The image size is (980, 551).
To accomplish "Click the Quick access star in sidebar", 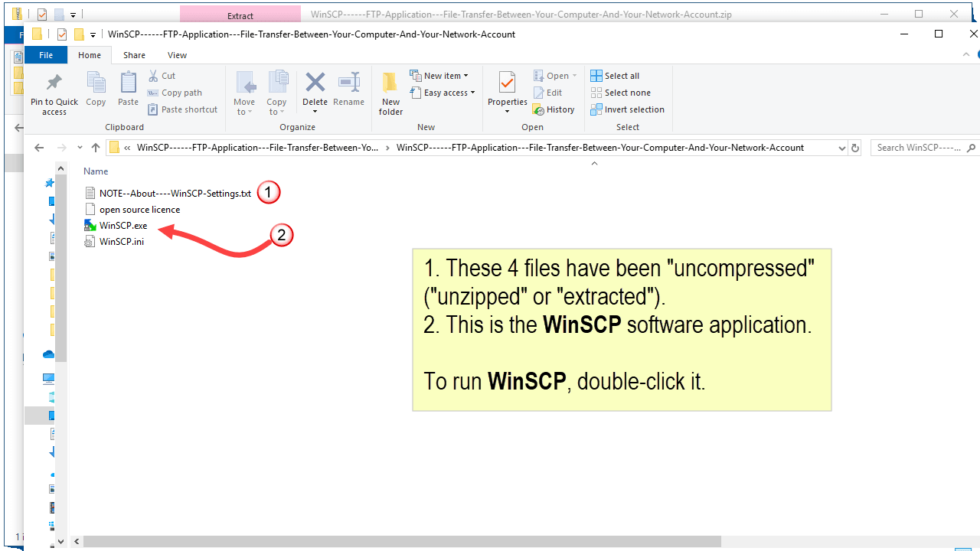I will point(50,184).
